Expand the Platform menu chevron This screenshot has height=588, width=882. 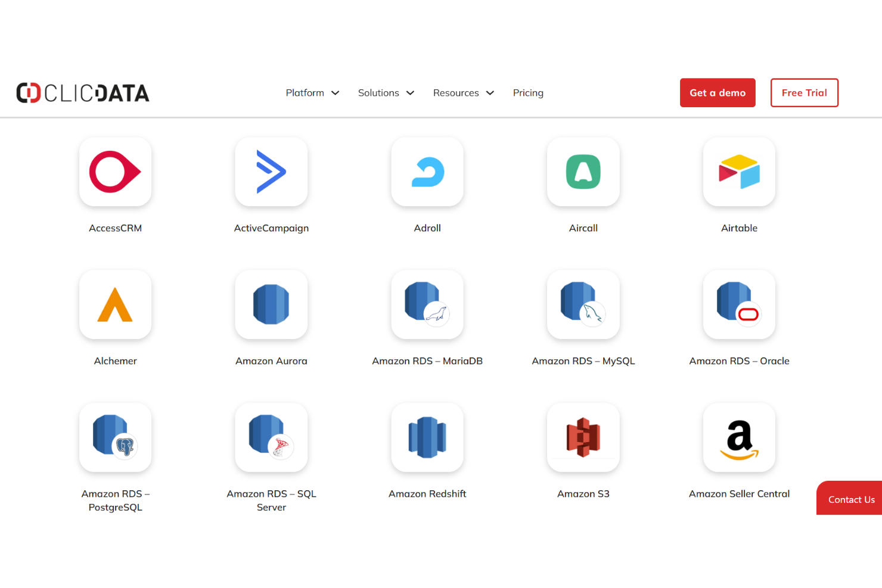pos(336,93)
